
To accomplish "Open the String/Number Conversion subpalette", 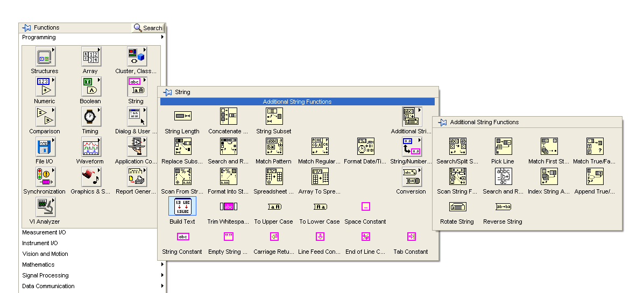I will coord(412,146).
